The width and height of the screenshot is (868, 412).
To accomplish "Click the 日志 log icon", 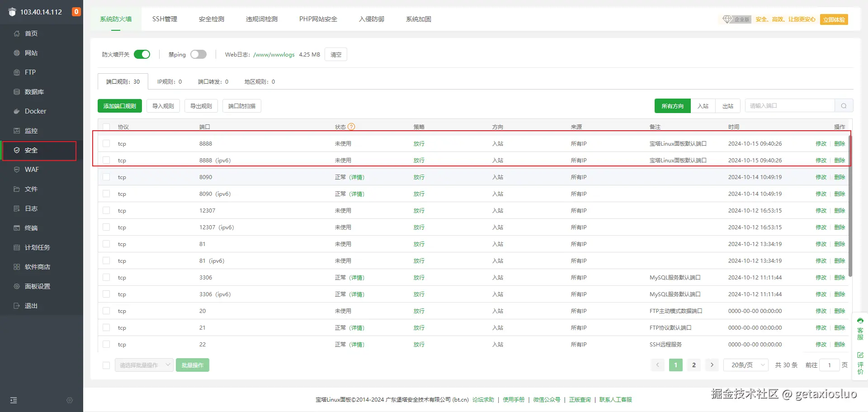I will [x=17, y=208].
